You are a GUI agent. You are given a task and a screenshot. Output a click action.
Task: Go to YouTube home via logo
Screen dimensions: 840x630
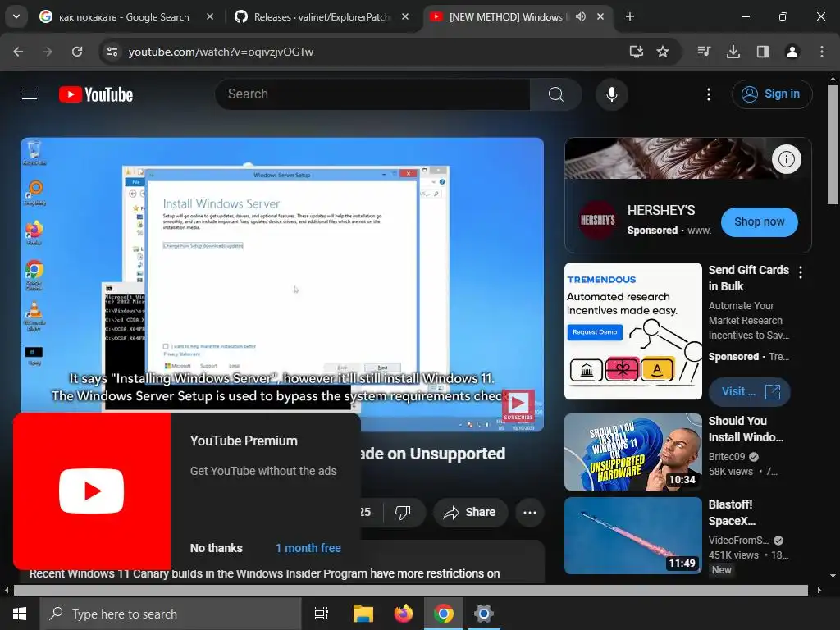click(96, 94)
